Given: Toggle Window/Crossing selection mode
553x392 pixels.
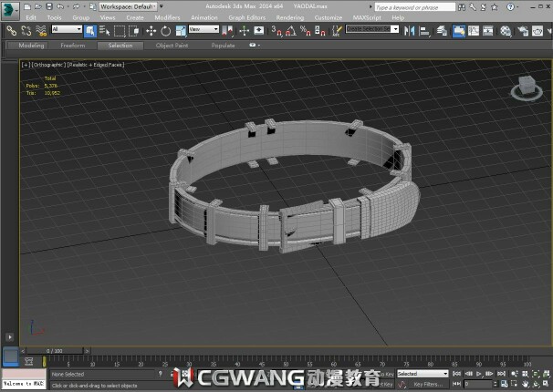Looking at the screenshot, I should click(x=134, y=31).
